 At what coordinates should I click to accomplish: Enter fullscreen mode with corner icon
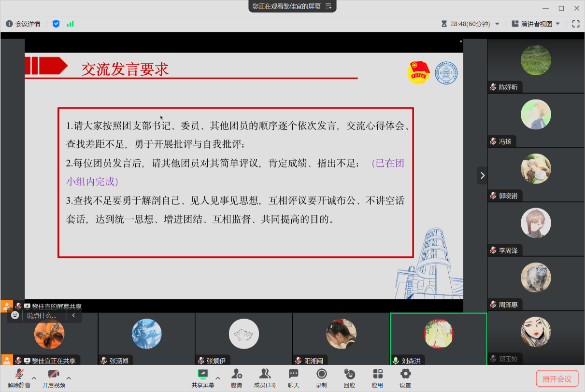click(x=575, y=23)
